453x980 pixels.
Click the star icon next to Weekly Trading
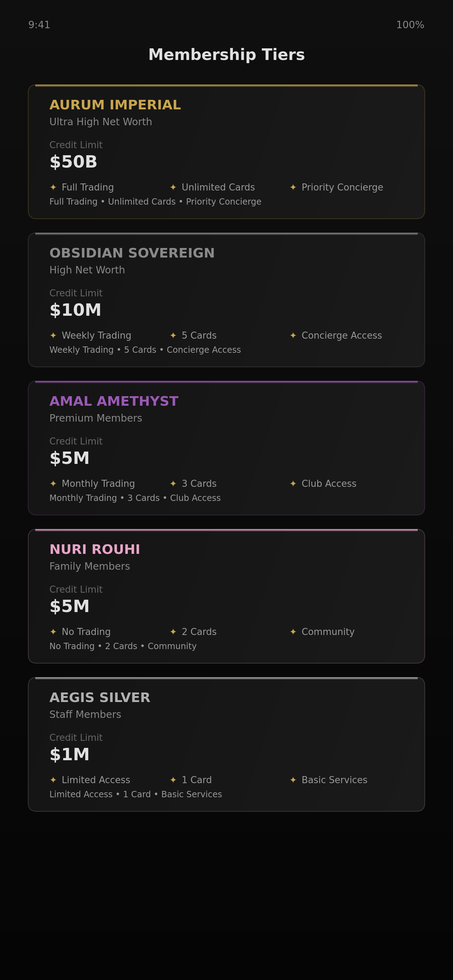tap(53, 335)
